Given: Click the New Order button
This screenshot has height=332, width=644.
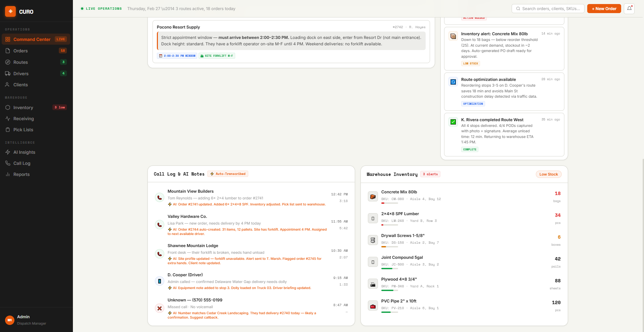Looking at the screenshot, I should [604, 9].
